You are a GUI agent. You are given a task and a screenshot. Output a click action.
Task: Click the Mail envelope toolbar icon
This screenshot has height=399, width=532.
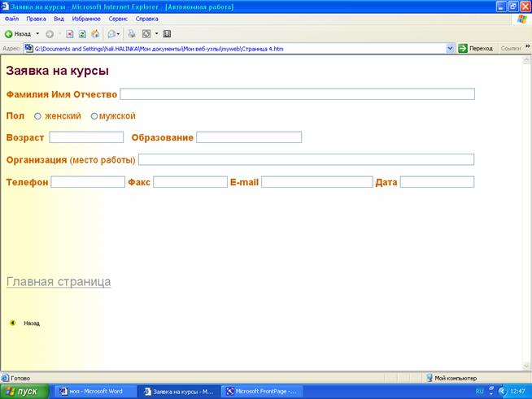[x=111, y=34]
